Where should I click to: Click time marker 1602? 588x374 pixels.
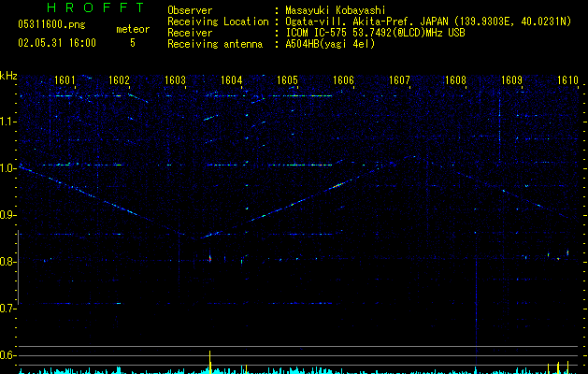click(x=119, y=80)
